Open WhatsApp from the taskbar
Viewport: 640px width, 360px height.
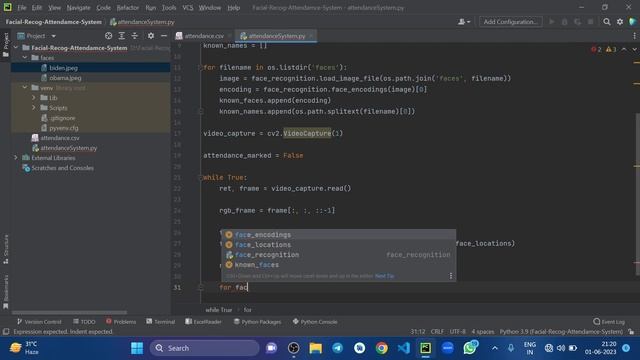pos(469,348)
